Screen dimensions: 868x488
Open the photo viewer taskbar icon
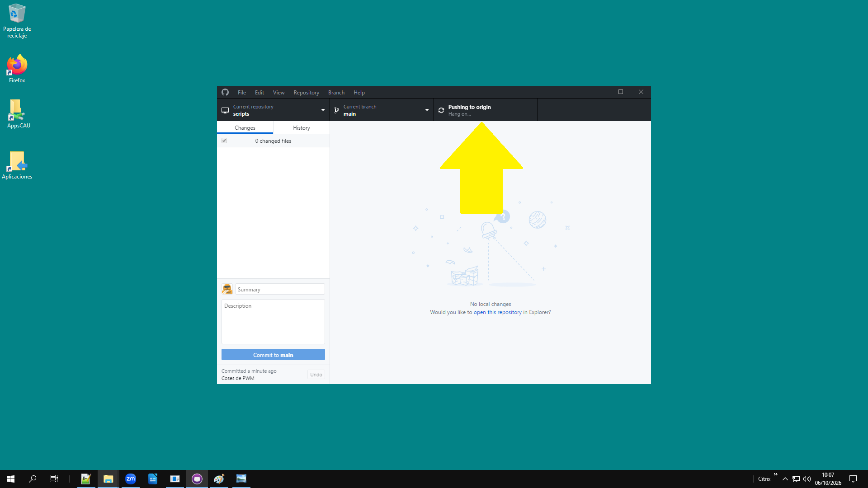(x=241, y=479)
